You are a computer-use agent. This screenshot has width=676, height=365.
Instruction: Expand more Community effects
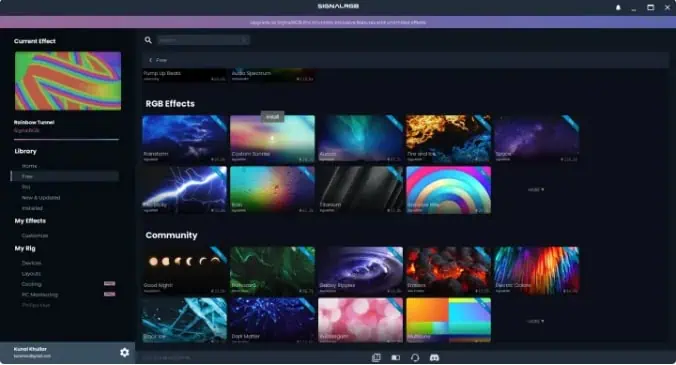tap(536, 321)
